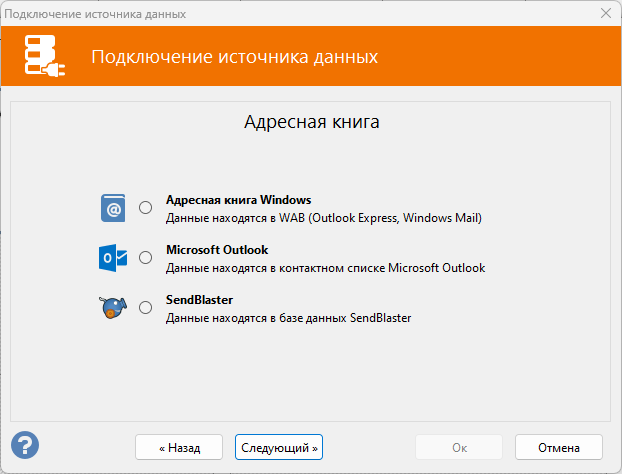The image size is (622, 474).
Task: Click the SendBlaster database description text
Action: (288, 318)
